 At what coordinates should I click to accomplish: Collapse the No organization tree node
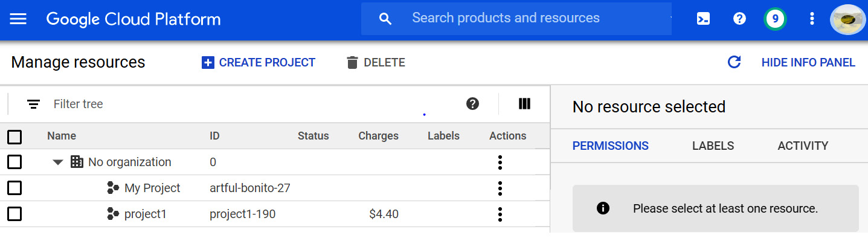point(58,162)
